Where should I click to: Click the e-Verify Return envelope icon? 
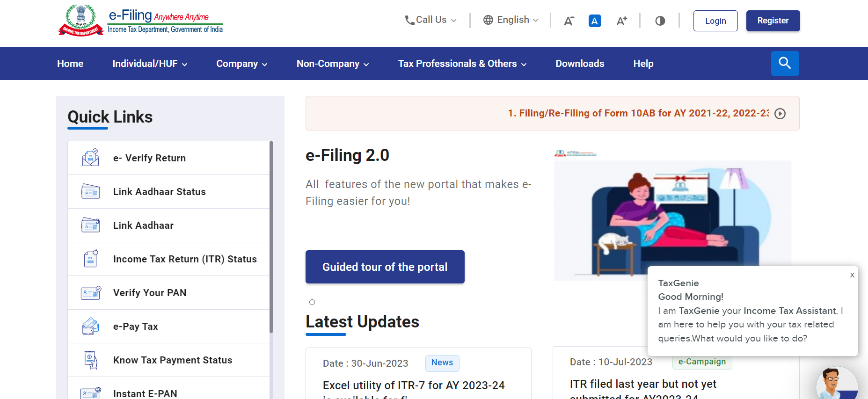90,158
